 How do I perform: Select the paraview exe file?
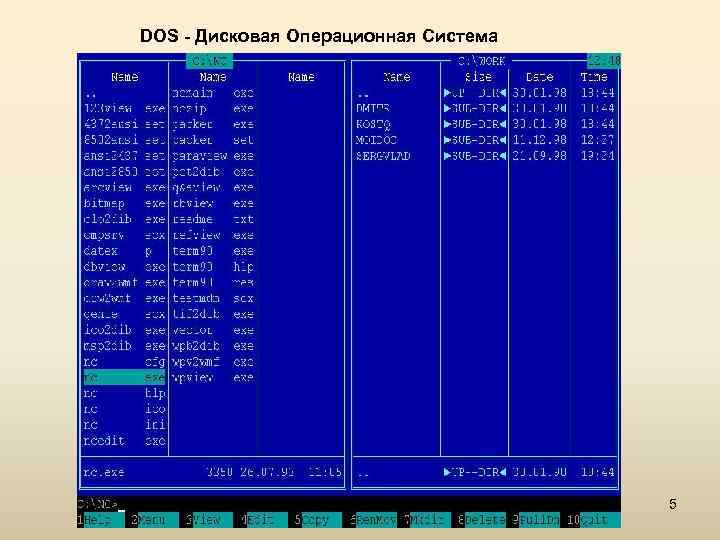(213, 156)
